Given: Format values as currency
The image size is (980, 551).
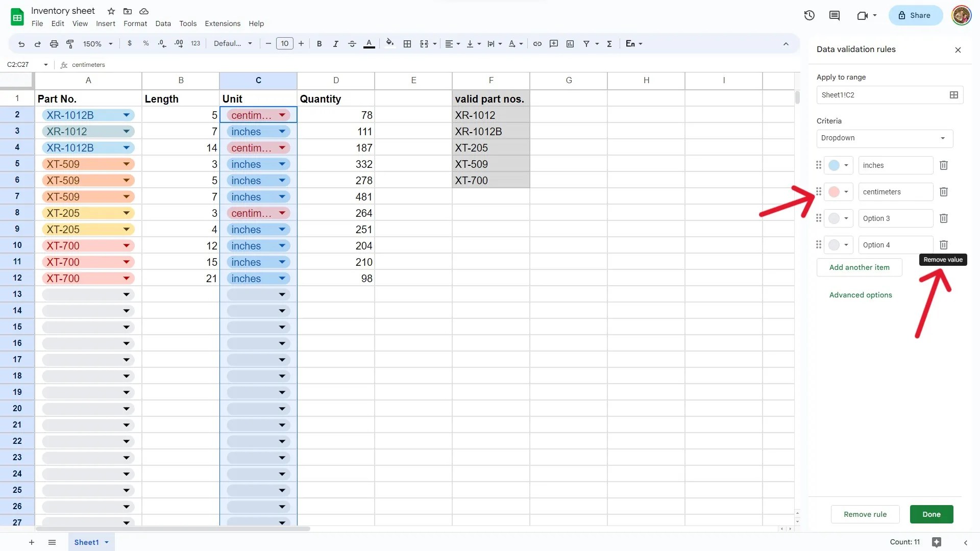Looking at the screenshot, I should click(129, 44).
